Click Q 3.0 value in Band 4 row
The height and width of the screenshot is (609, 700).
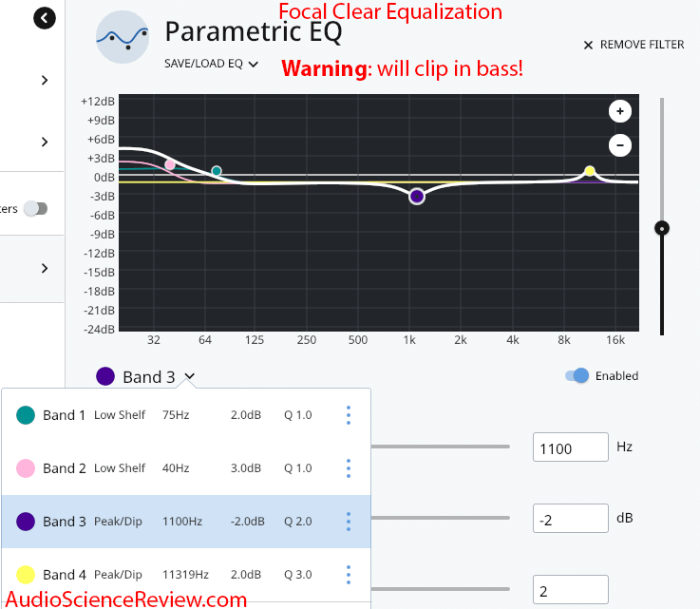click(x=298, y=575)
